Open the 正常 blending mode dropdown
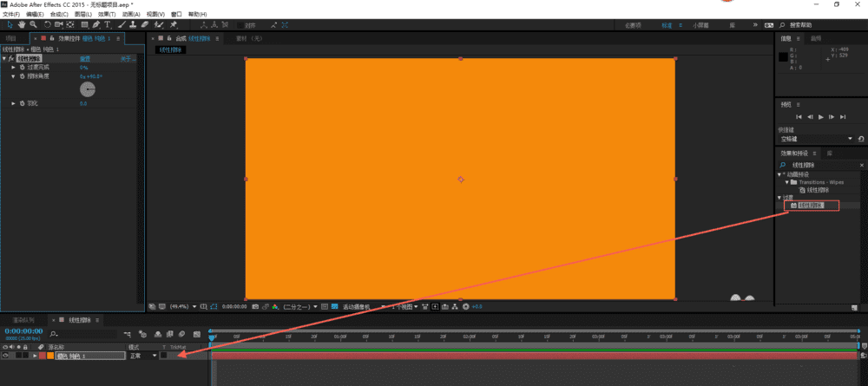868x386 pixels. 143,356
